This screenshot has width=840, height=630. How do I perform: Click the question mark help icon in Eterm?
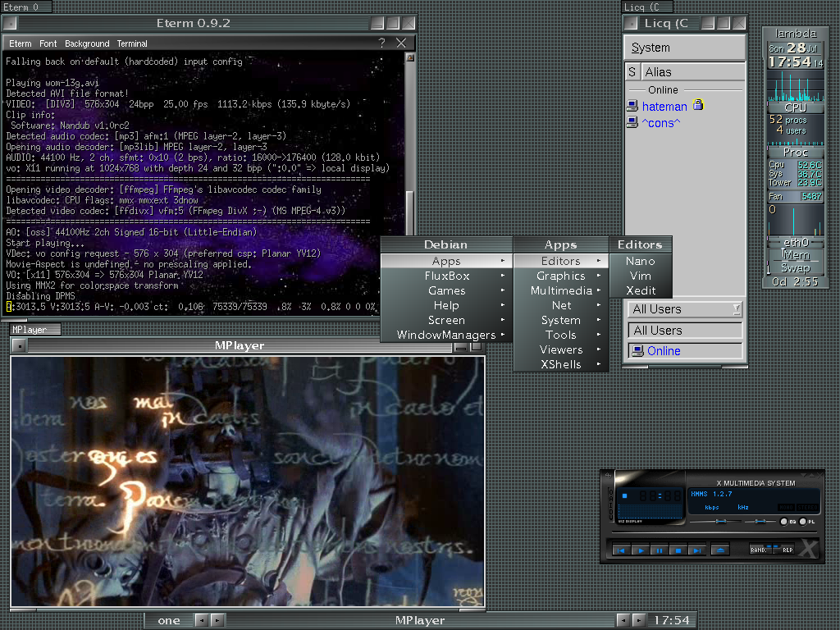(x=381, y=43)
